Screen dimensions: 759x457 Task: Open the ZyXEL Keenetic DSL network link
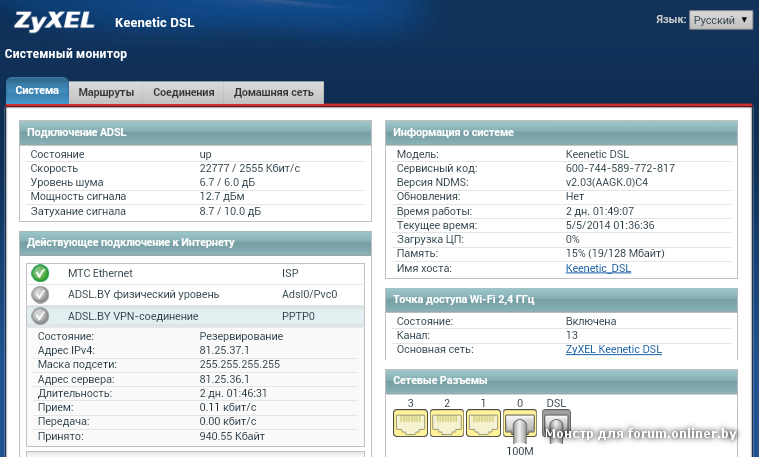point(613,350)
